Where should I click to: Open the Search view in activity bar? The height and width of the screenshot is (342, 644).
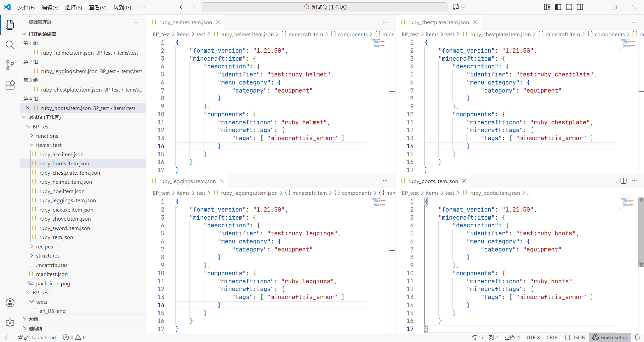[10, 45]
